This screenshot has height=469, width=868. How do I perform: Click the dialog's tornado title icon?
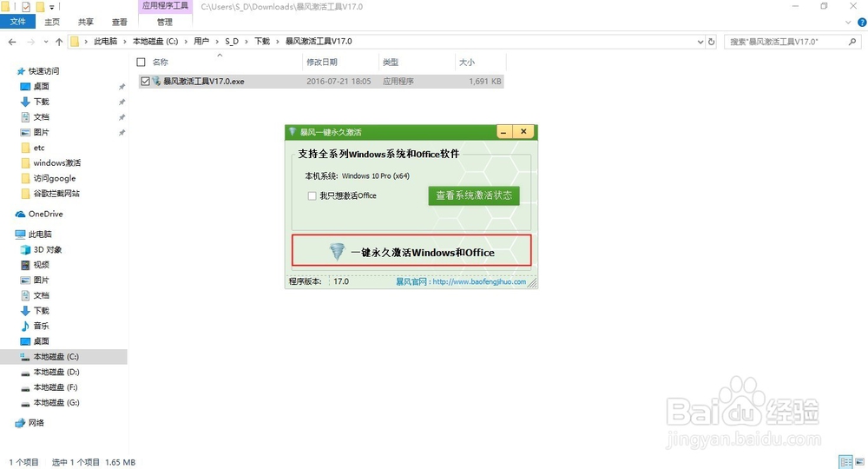click(293, 132)
